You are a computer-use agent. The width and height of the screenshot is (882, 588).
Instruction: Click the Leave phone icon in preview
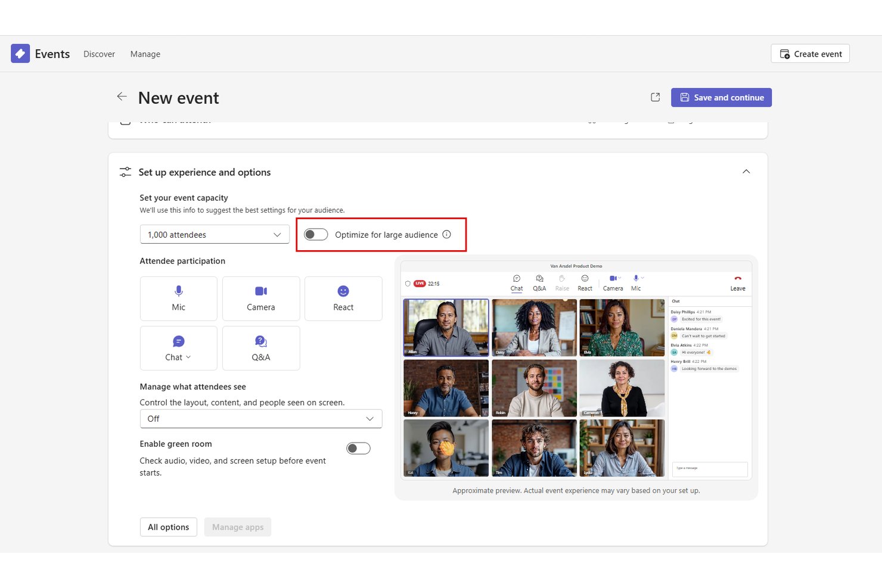[738, 279]
